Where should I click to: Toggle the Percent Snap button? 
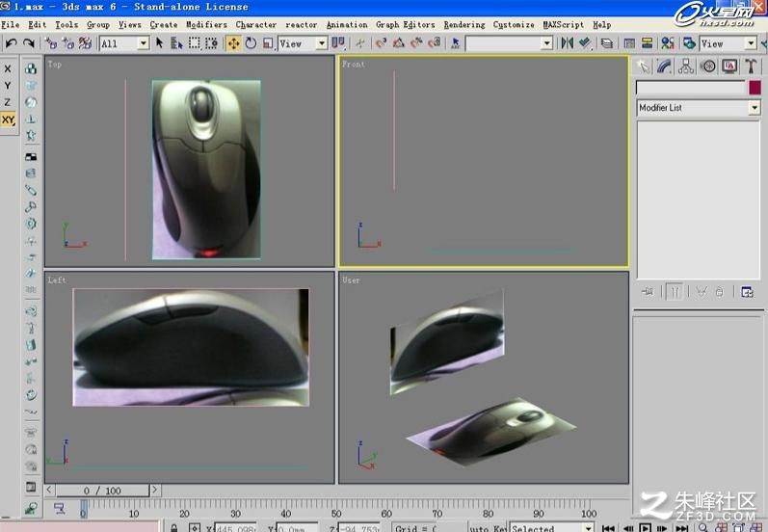click(416, 43)
